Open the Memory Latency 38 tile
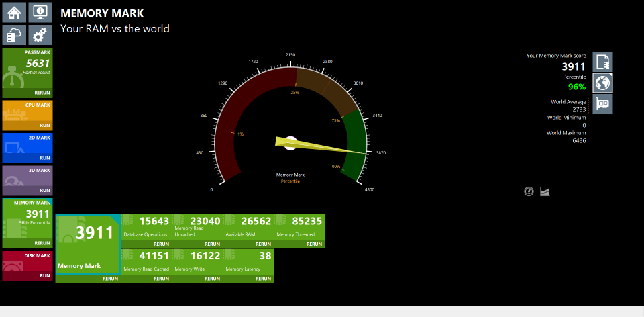 coord(248,262)
